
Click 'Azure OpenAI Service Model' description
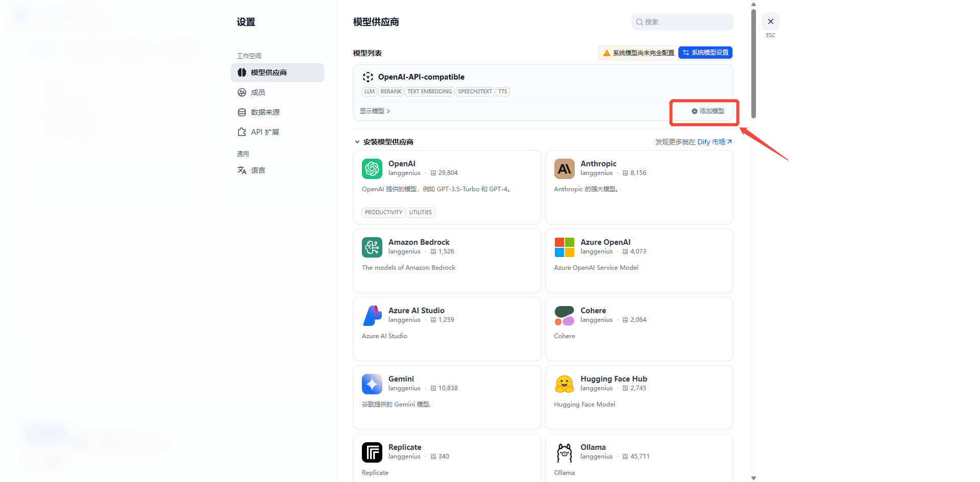596,268
